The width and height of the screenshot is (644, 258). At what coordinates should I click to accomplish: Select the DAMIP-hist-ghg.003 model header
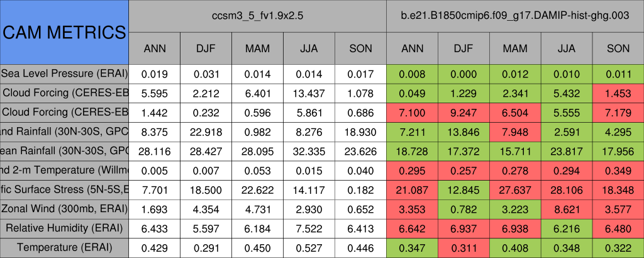coord(515,15)
